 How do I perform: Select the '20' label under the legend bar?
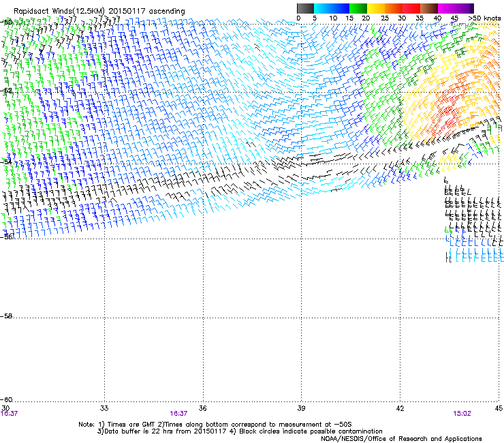tap(366, 18)
